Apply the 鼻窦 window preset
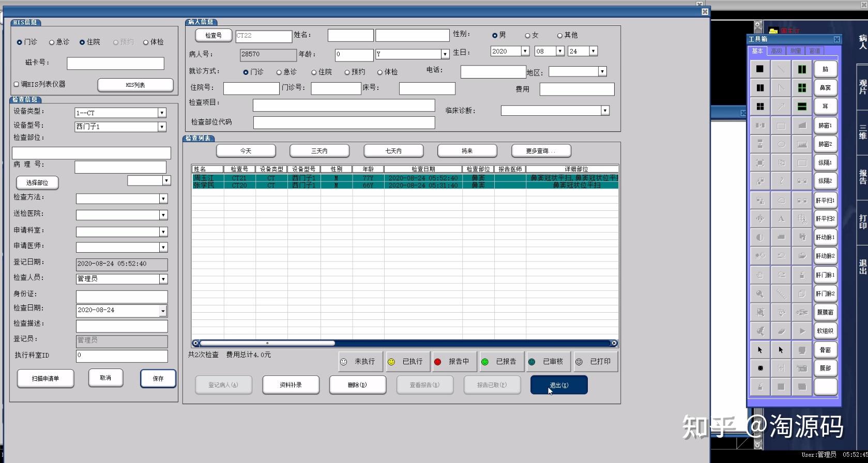 pos(825,88)
